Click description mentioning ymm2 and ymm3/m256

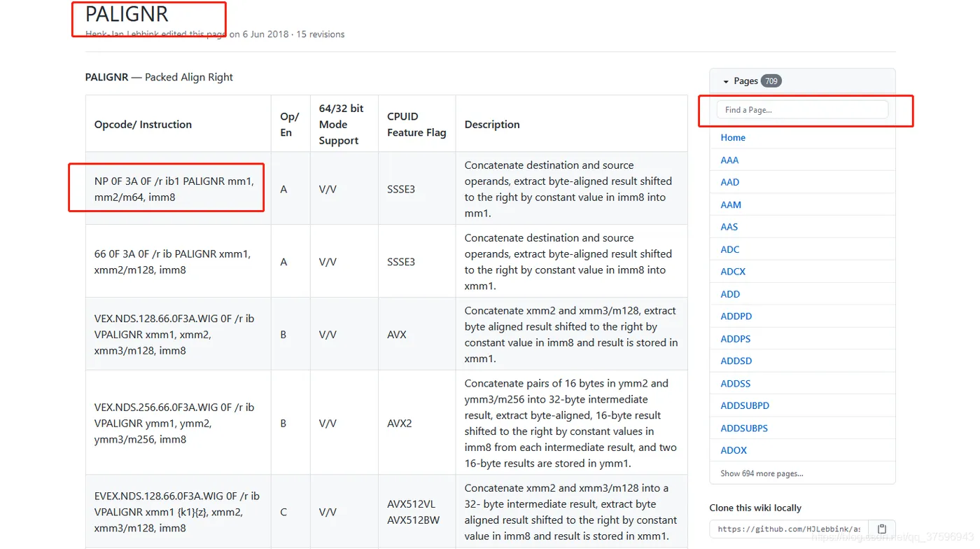[570, 423]
